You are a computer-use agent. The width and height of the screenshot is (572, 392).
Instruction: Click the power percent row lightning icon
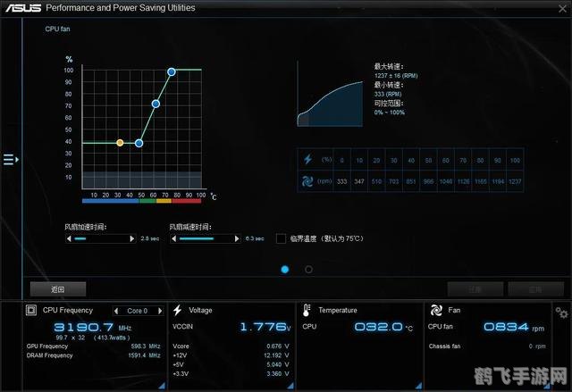(x=308, y=160)
